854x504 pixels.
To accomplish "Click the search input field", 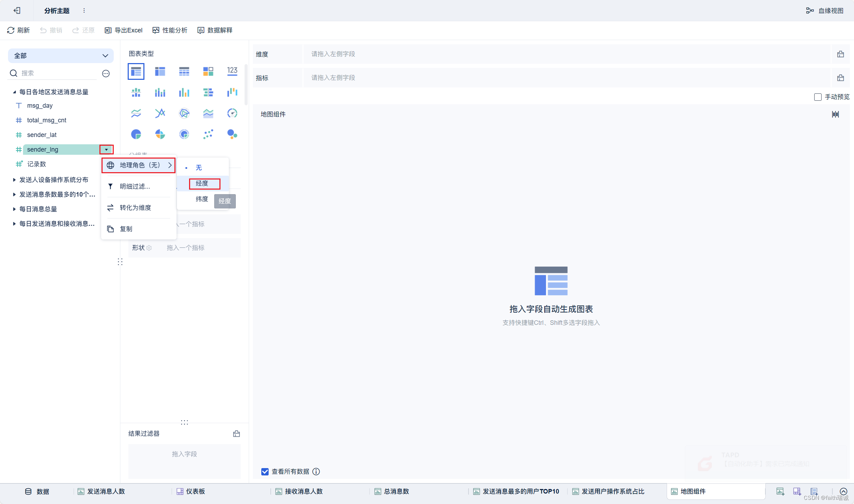I will tap(58, 73).
